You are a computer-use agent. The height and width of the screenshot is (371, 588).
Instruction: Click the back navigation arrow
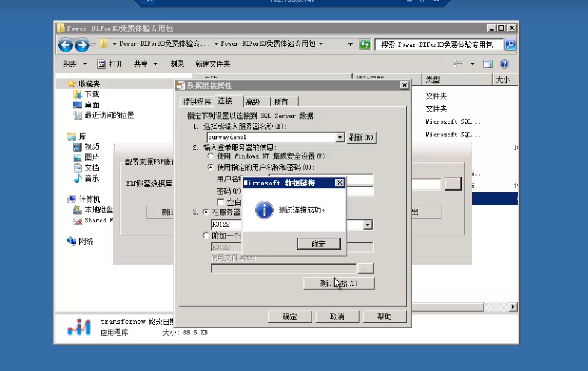pyautogui.click(x=66, y=44)
